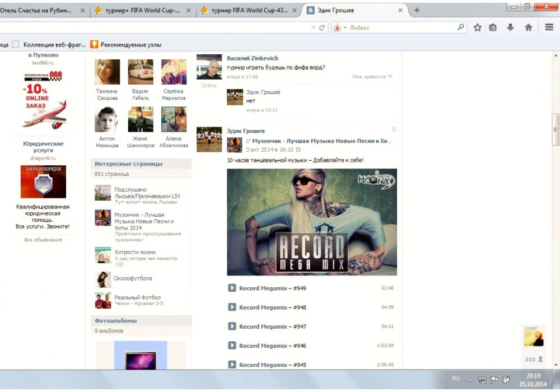Expand the address bar history dropdown arrow
The image size is (560, 392).
pos(313,27)
